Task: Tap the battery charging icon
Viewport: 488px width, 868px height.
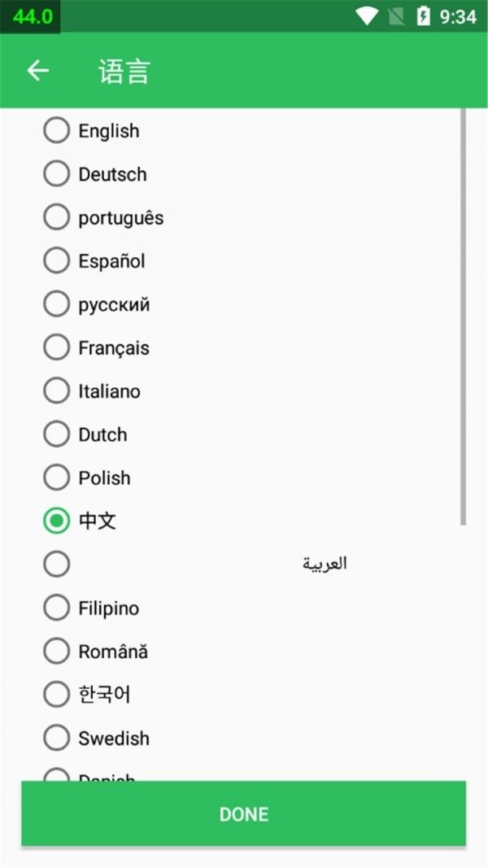Action: [x=423, y=15]
